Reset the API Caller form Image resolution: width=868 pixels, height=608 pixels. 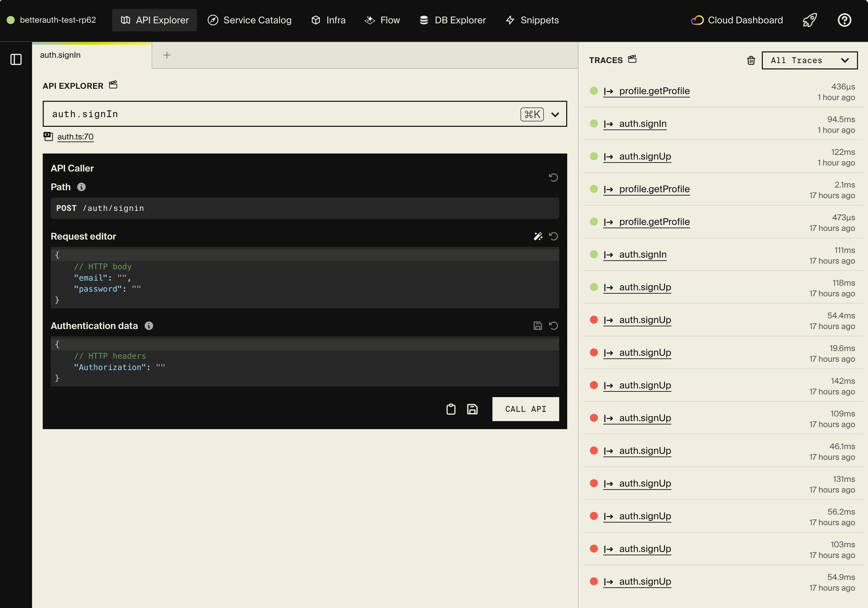coord(554,177)
